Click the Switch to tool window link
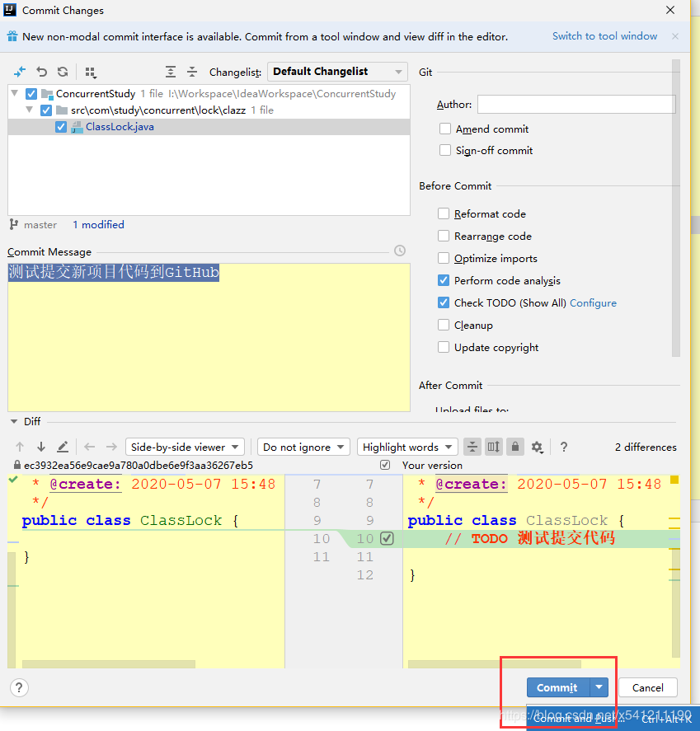This screenshot has height=731, width=700. coord(604,36)
